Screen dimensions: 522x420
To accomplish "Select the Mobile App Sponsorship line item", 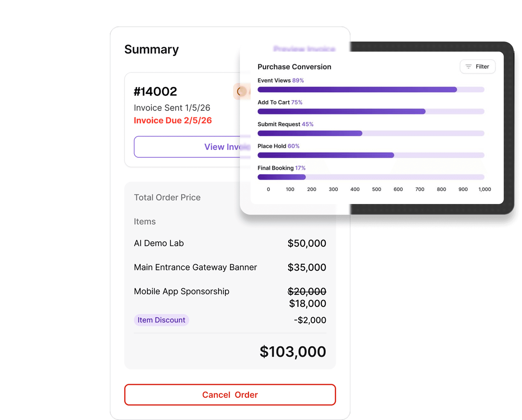I will tap(181, 291).
